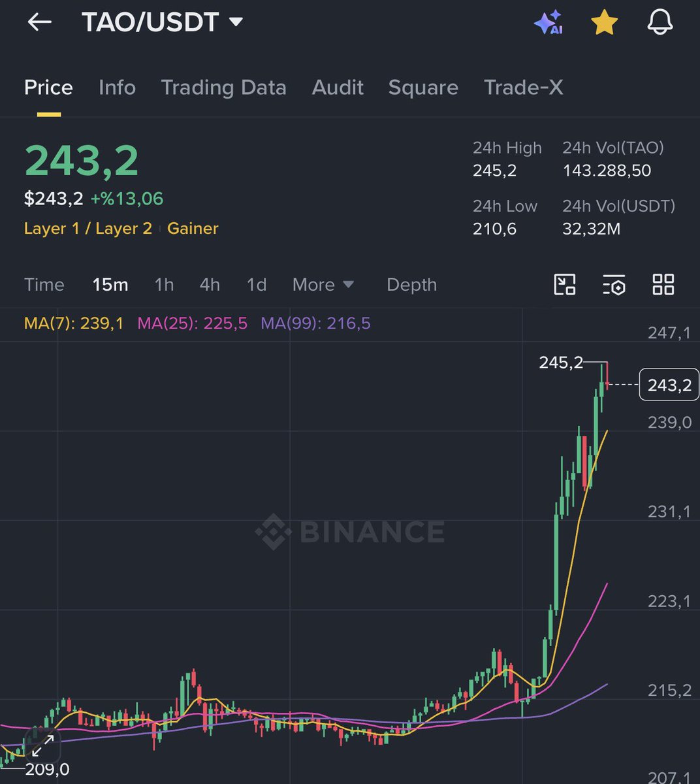Click the 247,1 price axis label

point(669,333)
